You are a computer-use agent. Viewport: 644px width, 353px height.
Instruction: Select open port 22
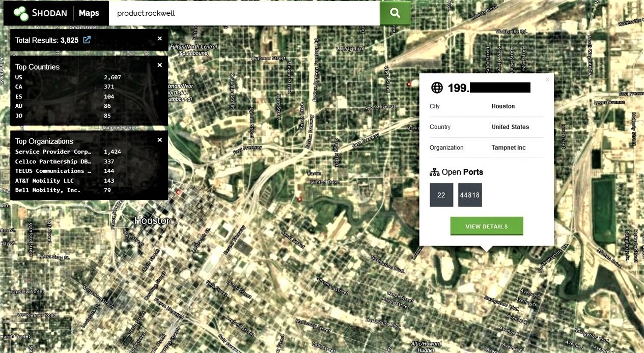[441, 195]
